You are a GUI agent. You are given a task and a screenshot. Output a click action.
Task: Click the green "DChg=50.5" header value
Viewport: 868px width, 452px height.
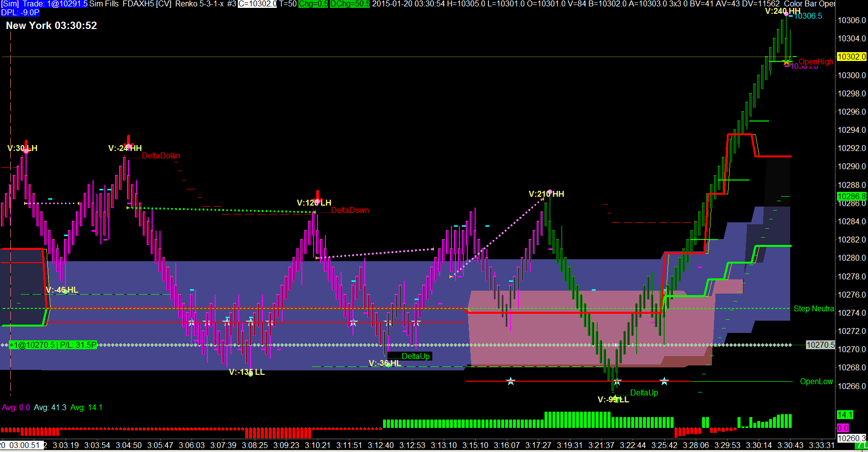(x=350, y=4)
